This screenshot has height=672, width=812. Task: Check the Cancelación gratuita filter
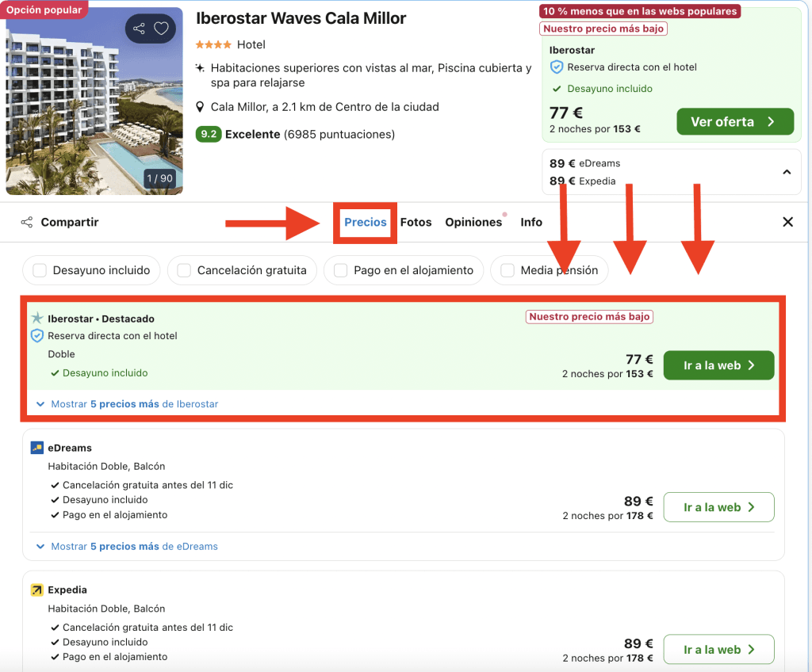click(x=184, y=271)
